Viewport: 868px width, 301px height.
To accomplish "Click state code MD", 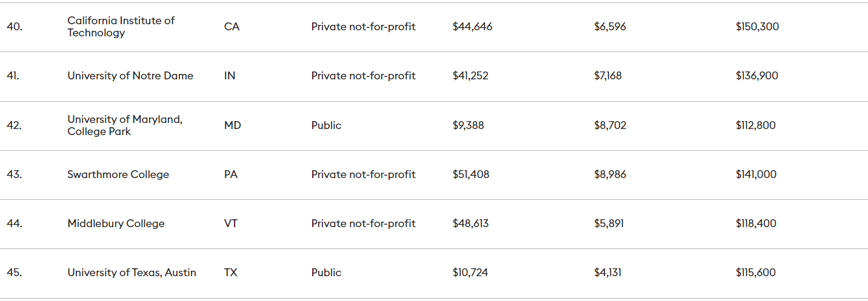I will point(232,125).
